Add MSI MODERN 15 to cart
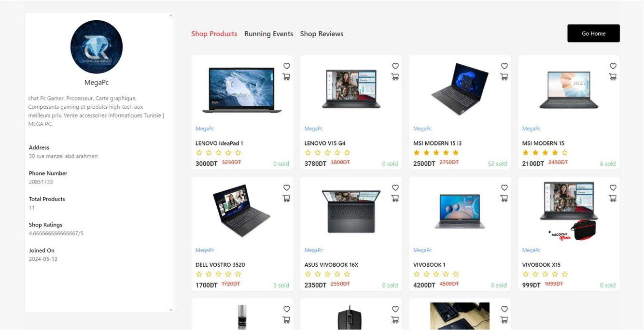Image resolution: width=644 pixels, height=330 pixels. click(x=613, y=77)
